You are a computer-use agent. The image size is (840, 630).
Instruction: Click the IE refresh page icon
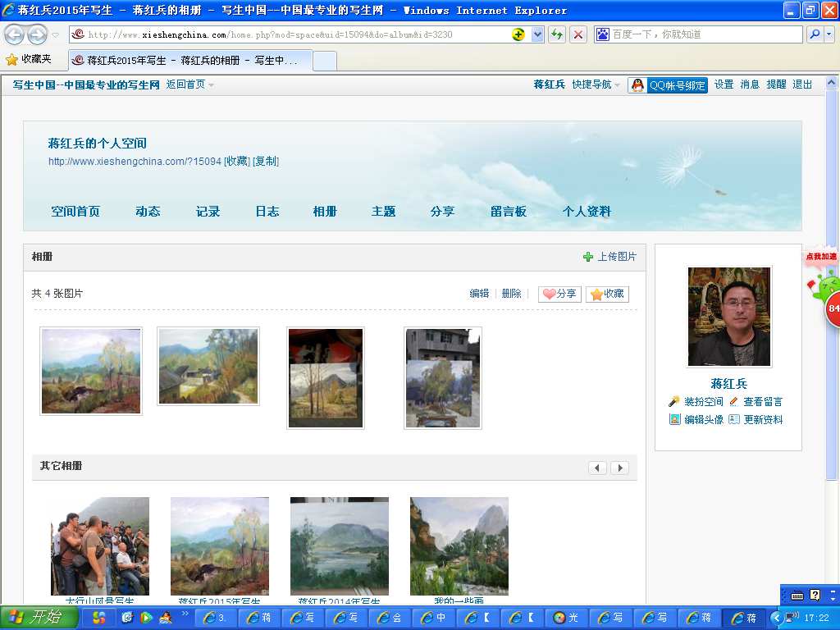[x=557, y=34]
